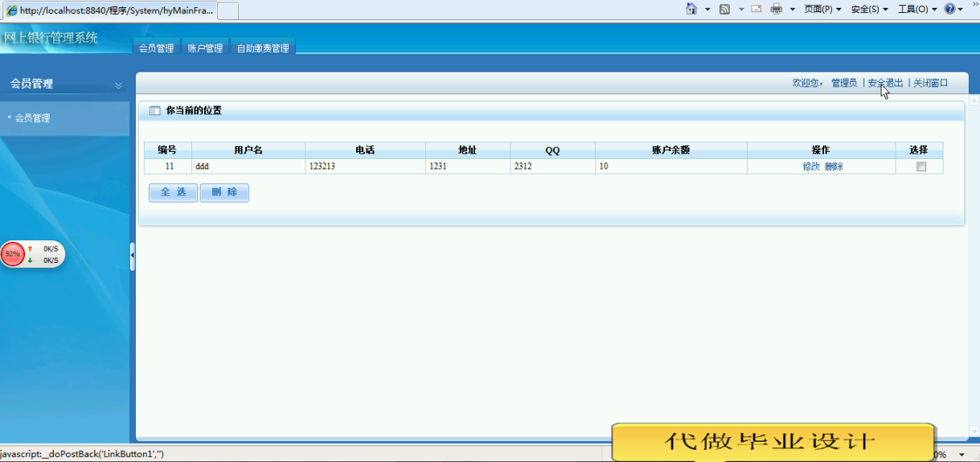Screen dimensions: 980x462
Task: Click the 电话 column header
Action: (x=365, y=150)
